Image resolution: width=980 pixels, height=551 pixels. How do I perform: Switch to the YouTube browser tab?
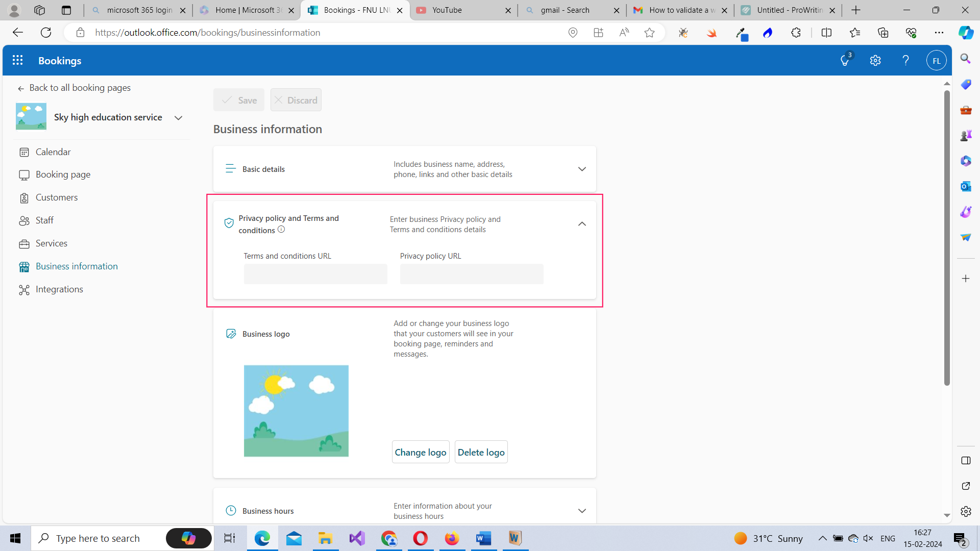tap(447, 10)
